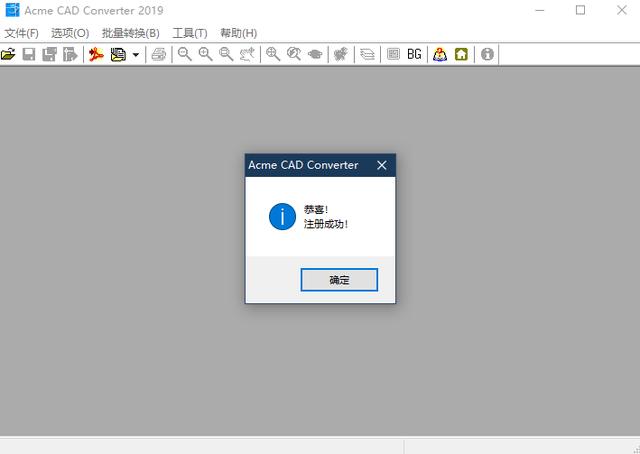Click the About info icon in toolbar

487,54
